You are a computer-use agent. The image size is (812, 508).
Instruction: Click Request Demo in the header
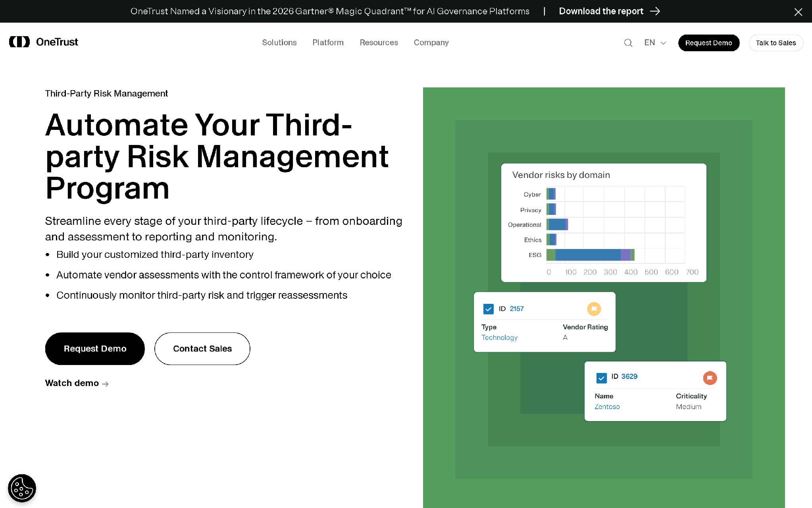pos(708,43)
